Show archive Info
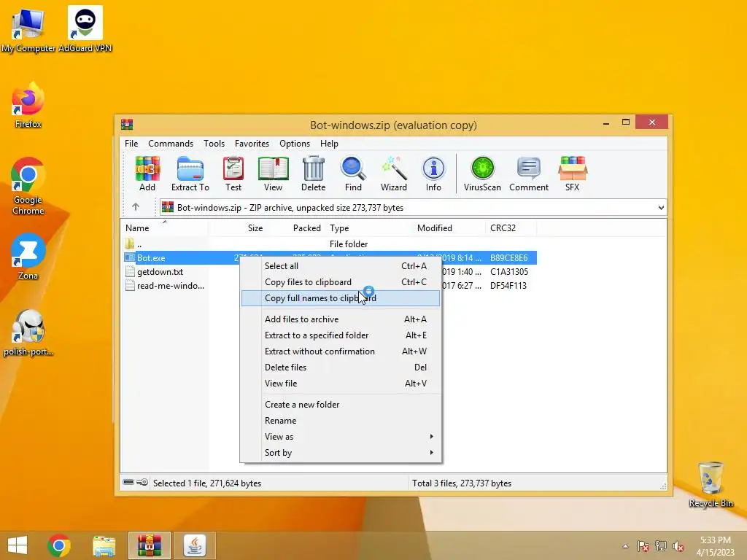 tap(433, 174)
